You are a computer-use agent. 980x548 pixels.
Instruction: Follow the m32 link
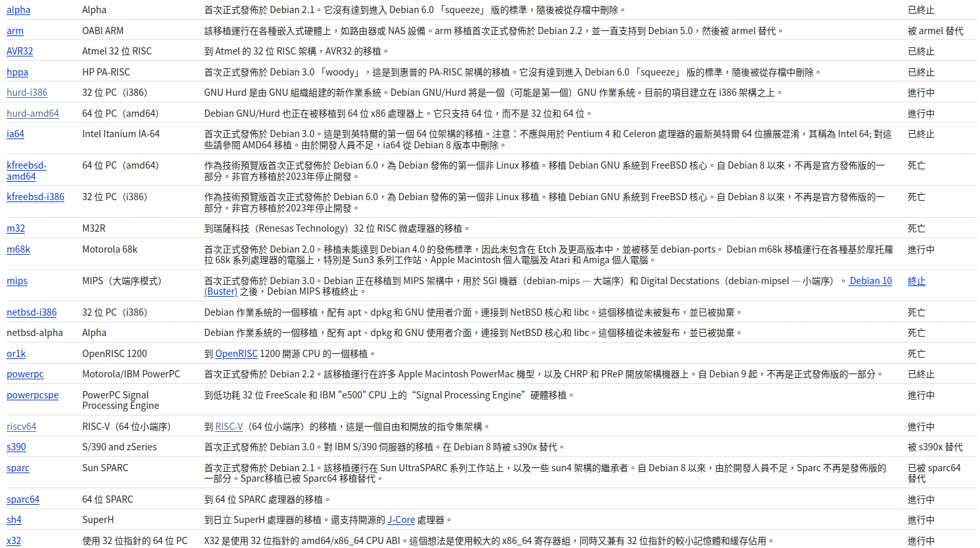click(x=16, y=228)
